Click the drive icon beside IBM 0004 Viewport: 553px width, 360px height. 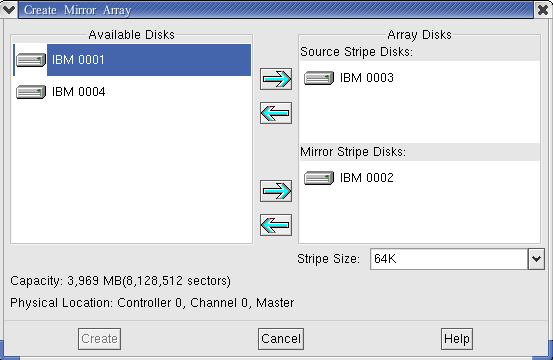(x=31, y=92)
